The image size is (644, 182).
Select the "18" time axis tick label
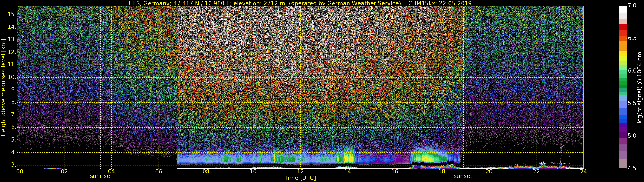coord(442,172)
